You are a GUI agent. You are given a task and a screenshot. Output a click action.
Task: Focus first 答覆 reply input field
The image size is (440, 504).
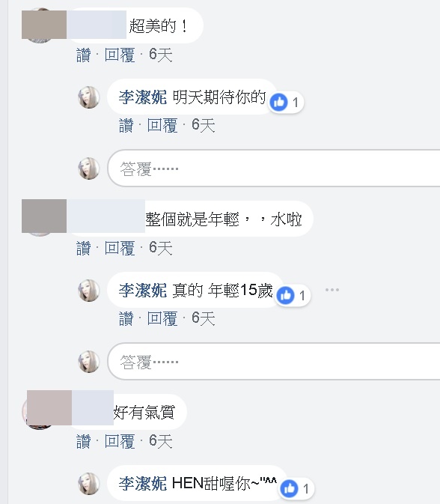pyautogui.click(x=274, y=168)
